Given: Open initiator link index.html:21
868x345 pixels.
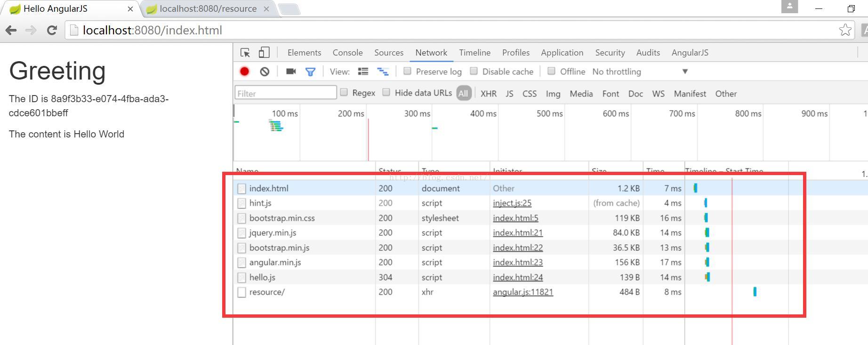Looking at the screenshot, I should [x=518, y=233].
